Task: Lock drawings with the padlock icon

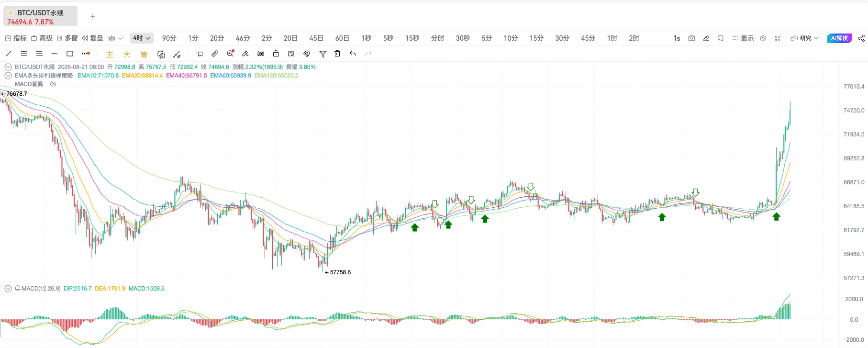Action: coord(276,54)
